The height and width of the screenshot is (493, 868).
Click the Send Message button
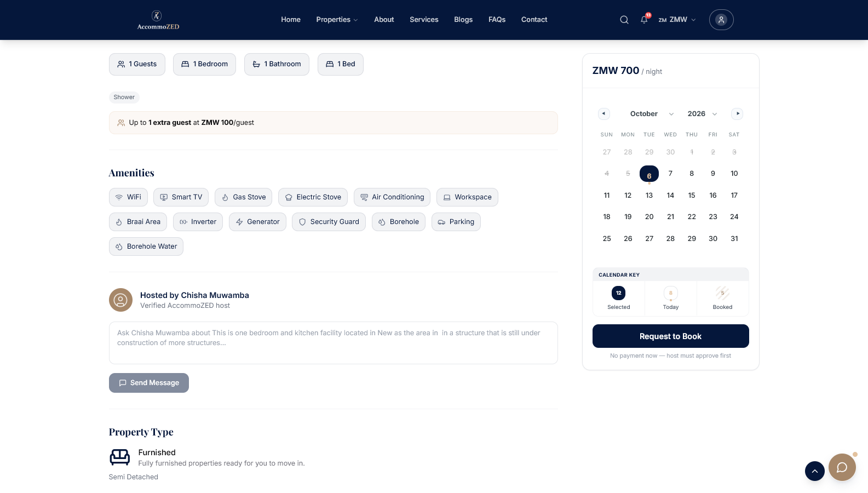tap(149, 383)
